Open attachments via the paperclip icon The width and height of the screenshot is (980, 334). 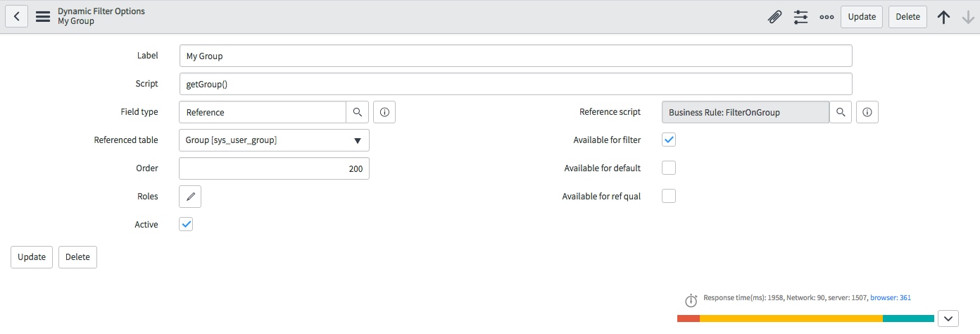[774, 17]
